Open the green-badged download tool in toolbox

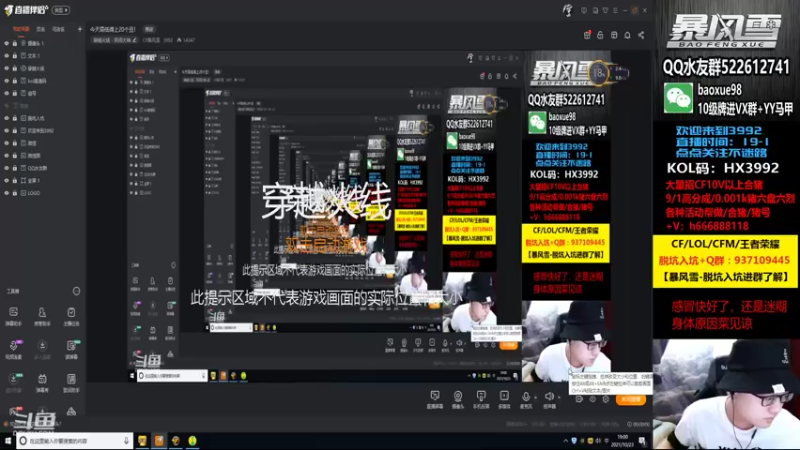(13, 382)
